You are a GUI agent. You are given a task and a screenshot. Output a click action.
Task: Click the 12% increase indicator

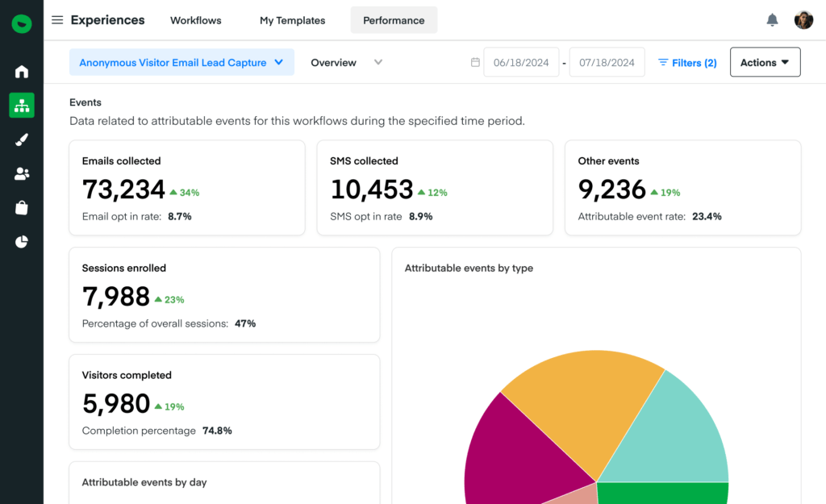432,193
